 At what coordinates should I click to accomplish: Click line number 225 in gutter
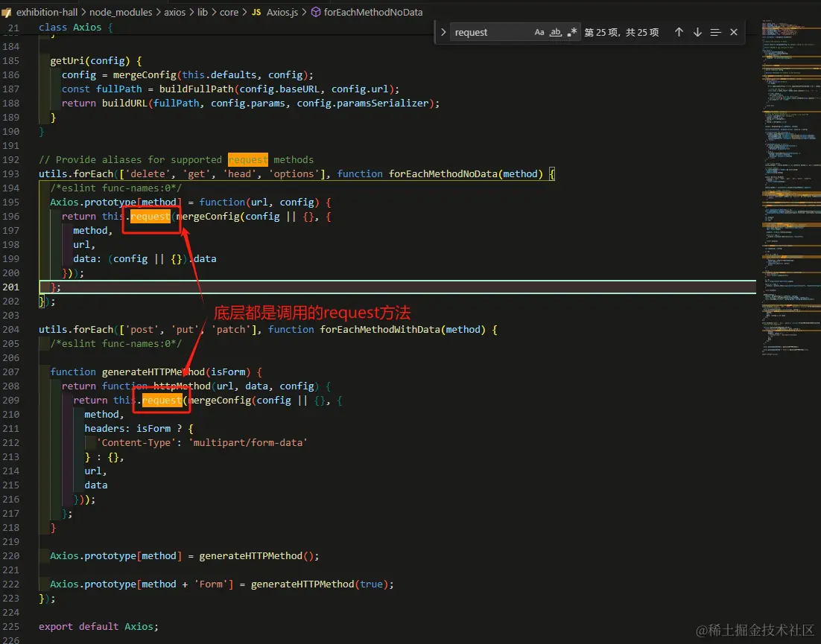(x=11, y=626)
